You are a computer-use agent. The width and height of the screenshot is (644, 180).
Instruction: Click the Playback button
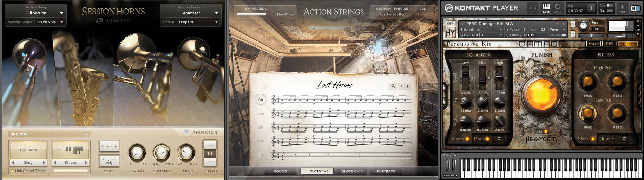tap(386, 171)
